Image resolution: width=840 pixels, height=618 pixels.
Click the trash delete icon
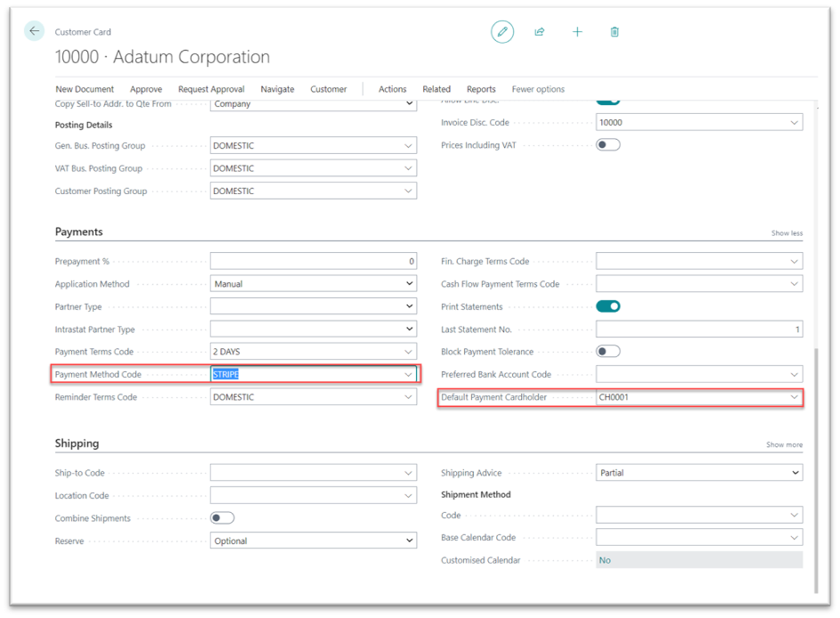[615, 32]
